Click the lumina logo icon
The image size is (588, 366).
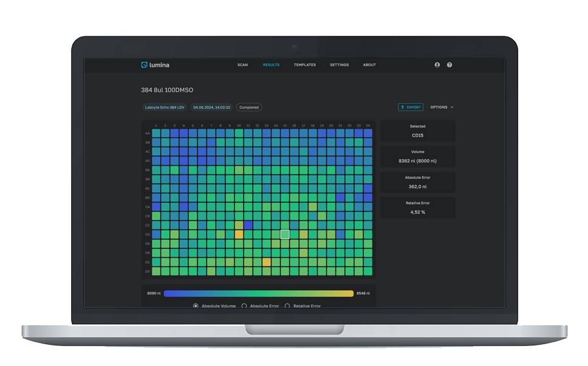145,65
